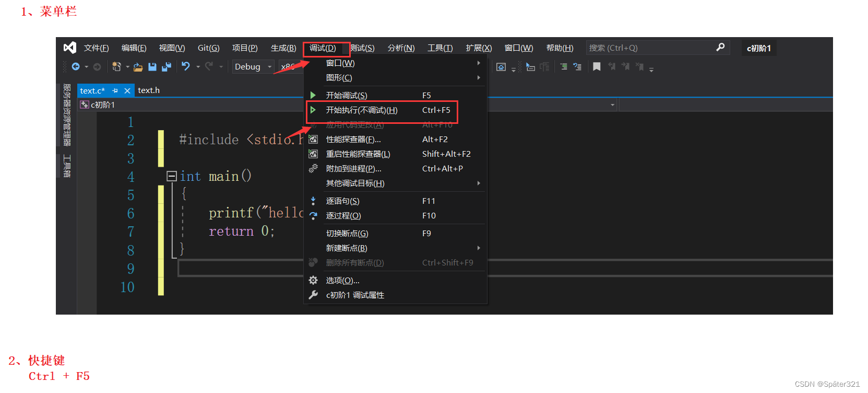Click the clear bookmarks icon
The image size is (868, 393).
click(x=639, y=66)
